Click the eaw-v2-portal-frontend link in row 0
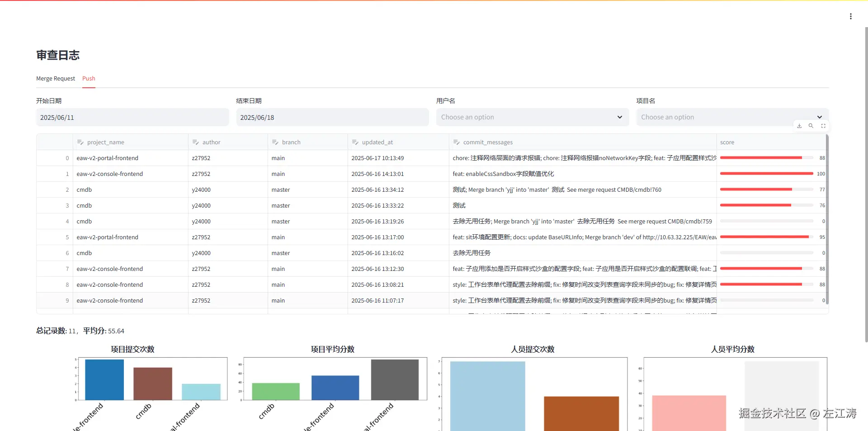Image resolution: width=868 pixels, height=431 pixels. click(108, 158)
